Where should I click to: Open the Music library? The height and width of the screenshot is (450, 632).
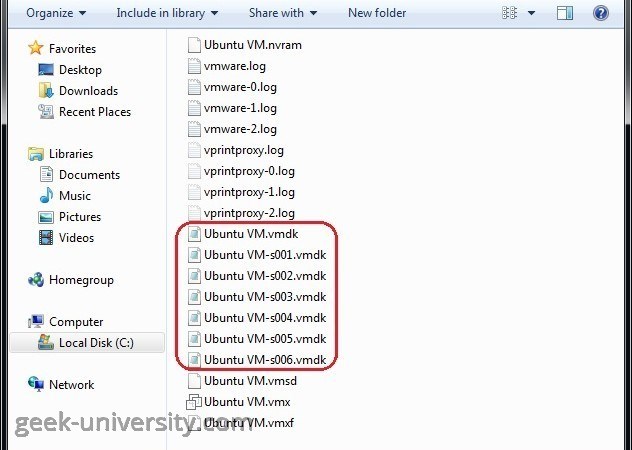(x=75, y=196)
